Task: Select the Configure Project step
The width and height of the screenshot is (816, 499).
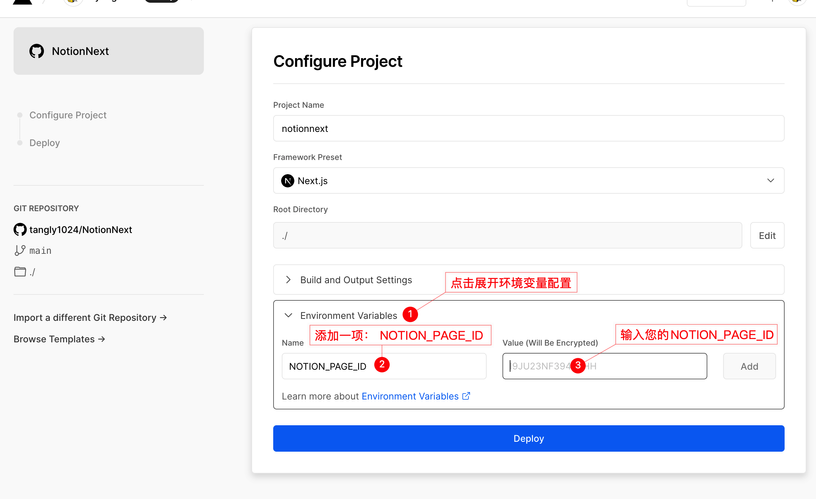Action: click(68, 115)
